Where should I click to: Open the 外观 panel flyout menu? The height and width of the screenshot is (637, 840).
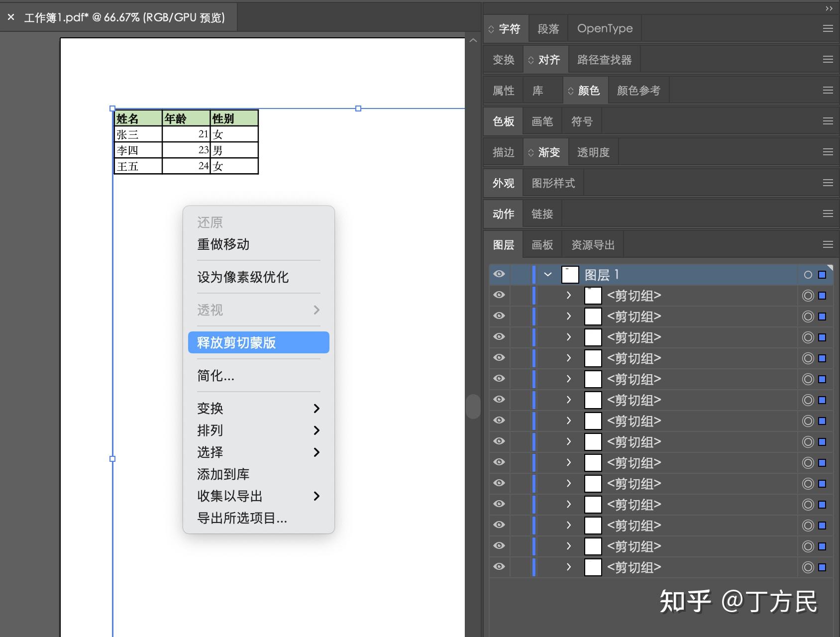tap(828, 183)
